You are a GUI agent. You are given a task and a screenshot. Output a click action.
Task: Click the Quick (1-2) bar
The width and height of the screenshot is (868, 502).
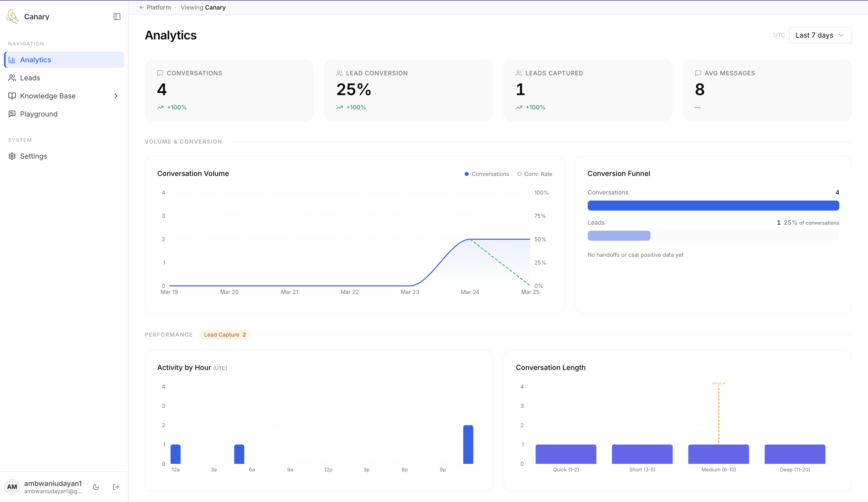point(566,454)
